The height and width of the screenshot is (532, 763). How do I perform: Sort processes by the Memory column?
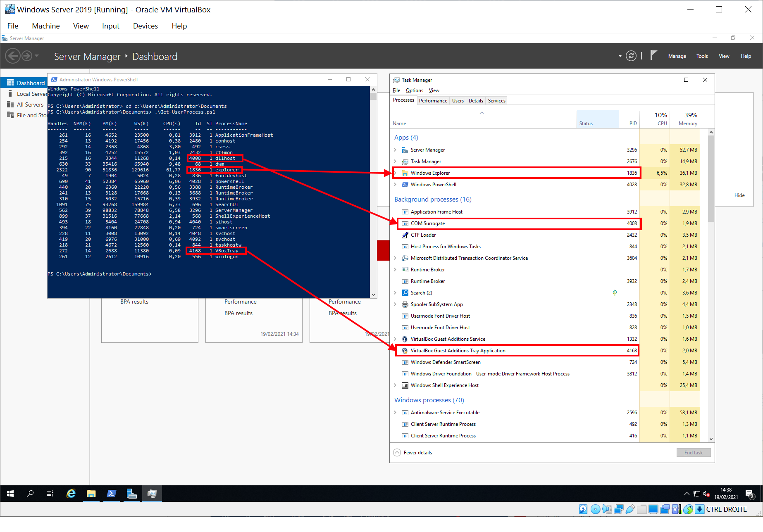point(688,123)
